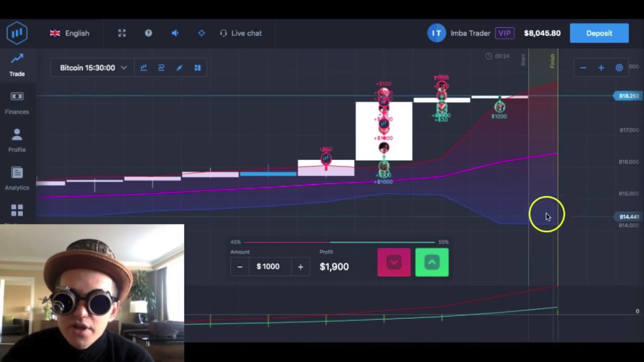
Task: Click the blue candlestick
Action: coord(268,174)
